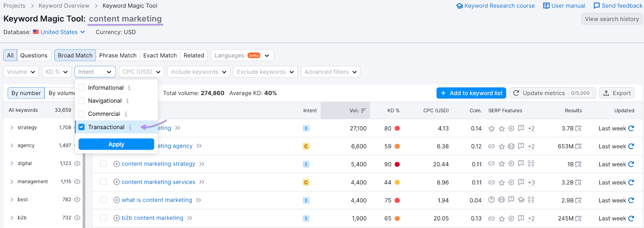
Task: Open Languages beta dropdown
Action: 242,55
